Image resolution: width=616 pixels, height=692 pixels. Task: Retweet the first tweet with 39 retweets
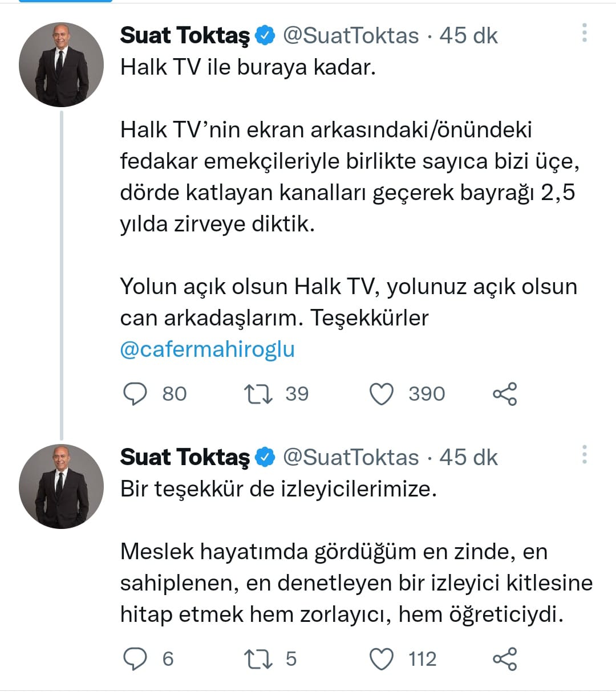pos(258,394)
